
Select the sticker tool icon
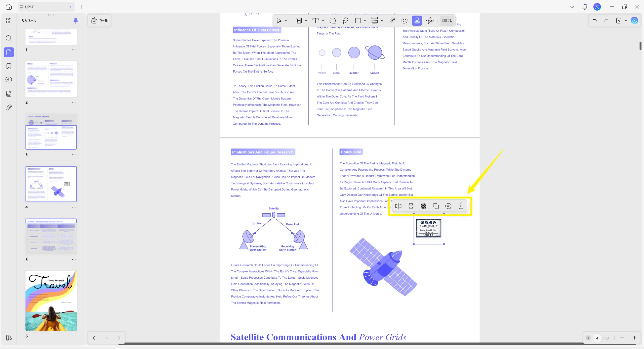click(x=404, y=21)
